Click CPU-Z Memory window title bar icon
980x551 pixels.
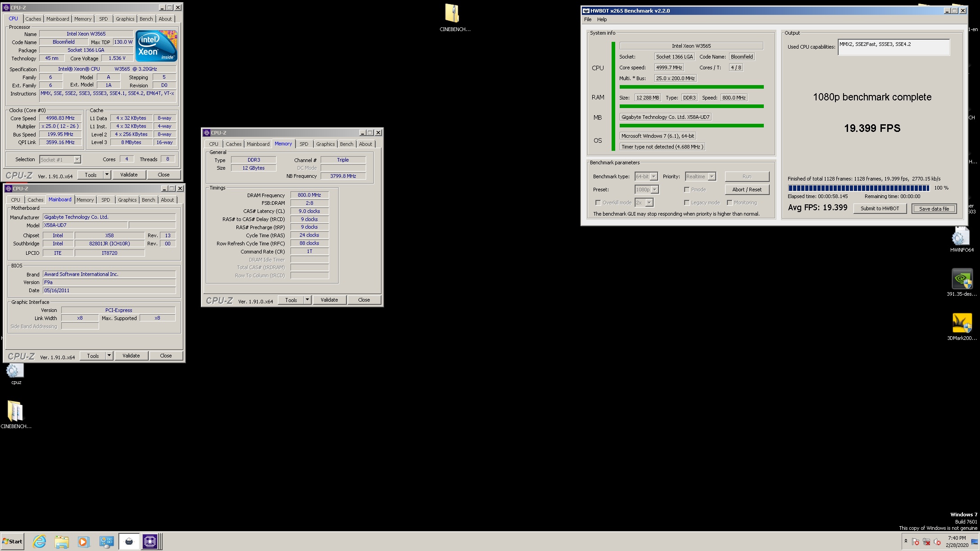(207, 133)
